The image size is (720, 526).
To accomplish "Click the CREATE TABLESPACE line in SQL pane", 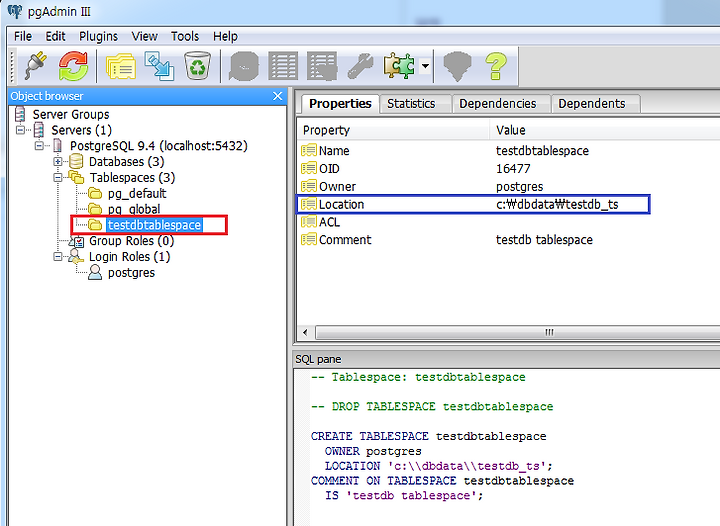I will 428,436.
